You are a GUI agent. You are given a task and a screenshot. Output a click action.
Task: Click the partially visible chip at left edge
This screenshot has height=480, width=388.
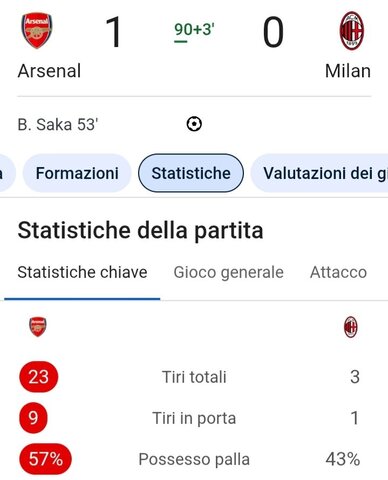tap(7, 173)
